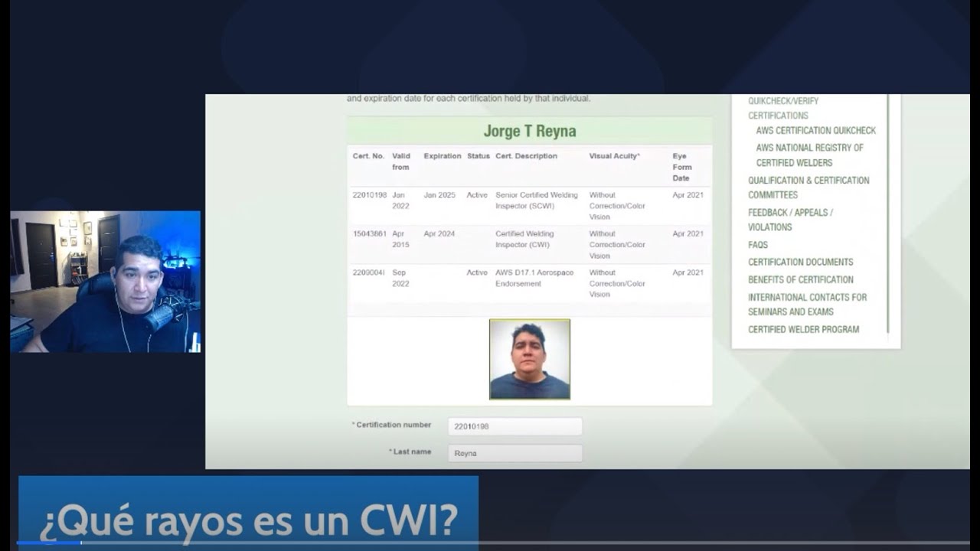Click the Apr 2024 expiration cell
The height and width of the screenshot is (551, 980).
439,234
